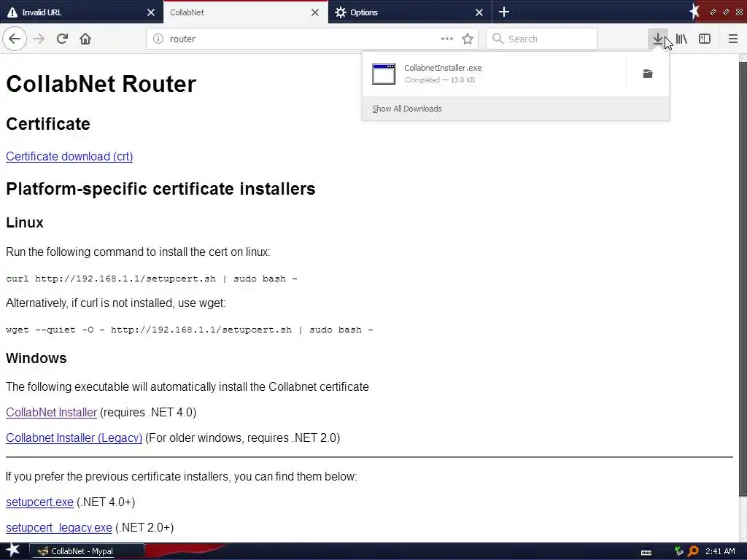
Task: Open a new tab with plus button
Action: tap(503, 12)
